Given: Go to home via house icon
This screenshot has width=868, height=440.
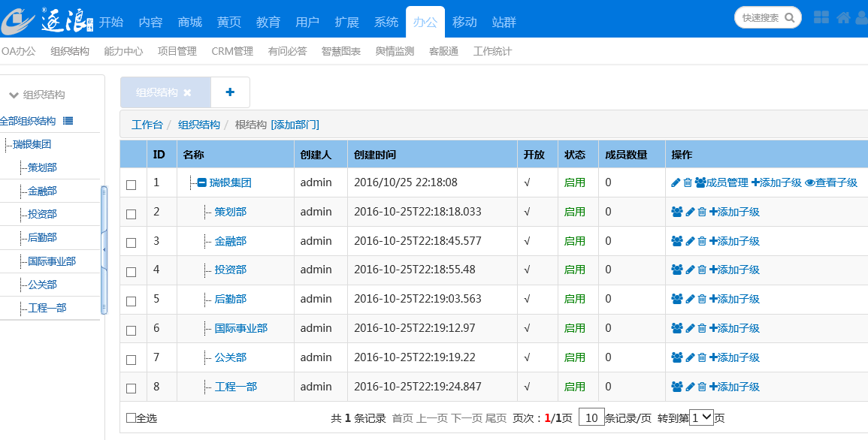Looking at the screenshot, I should [x=843, y=17].
